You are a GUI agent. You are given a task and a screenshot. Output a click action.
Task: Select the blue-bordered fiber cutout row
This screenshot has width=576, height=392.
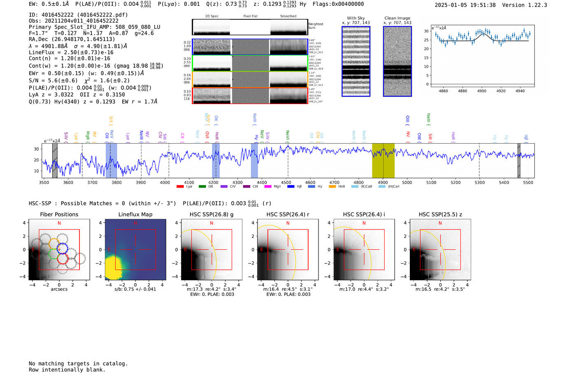tap(250, 47)
